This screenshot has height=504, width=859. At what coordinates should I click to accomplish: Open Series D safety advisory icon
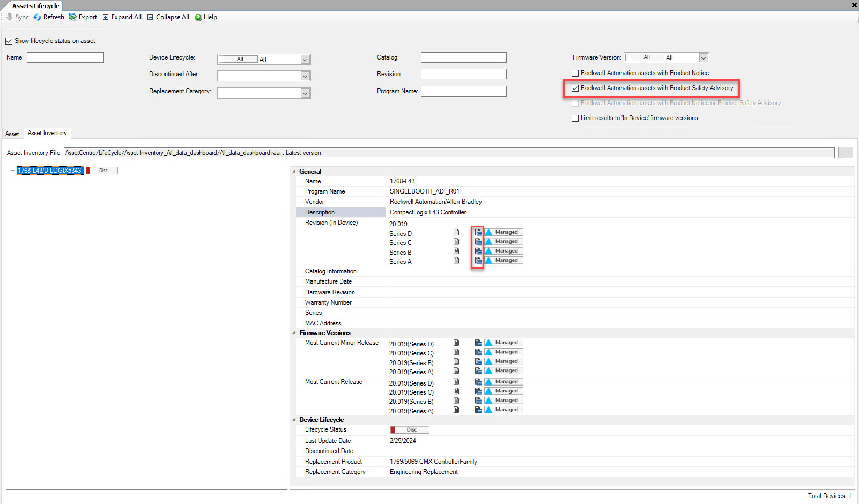pos(478,232)
